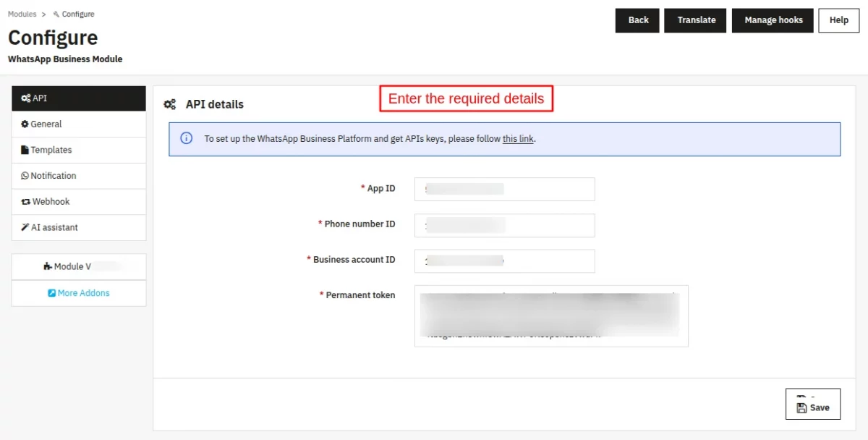Follow the 'this link' hyperlink
The image size is (868, 440).
pos(518,139)
